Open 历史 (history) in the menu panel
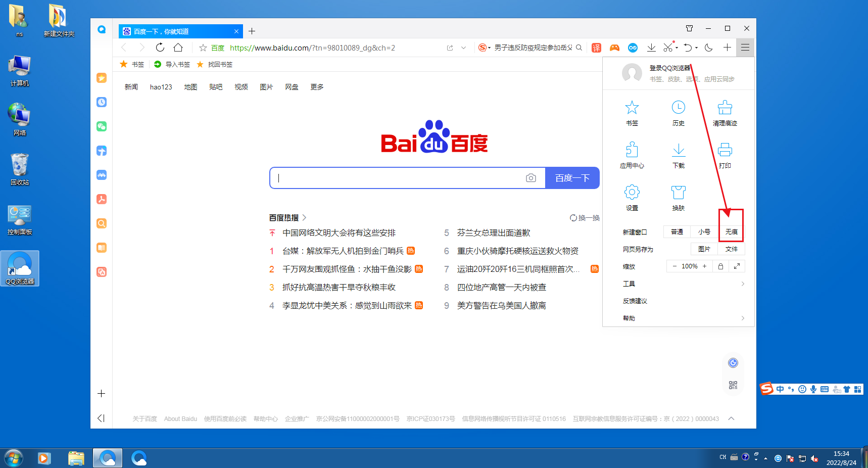Image resolution: width=868 pixels, height=468 pixels. pyautogui.click(x=678, y=113)
